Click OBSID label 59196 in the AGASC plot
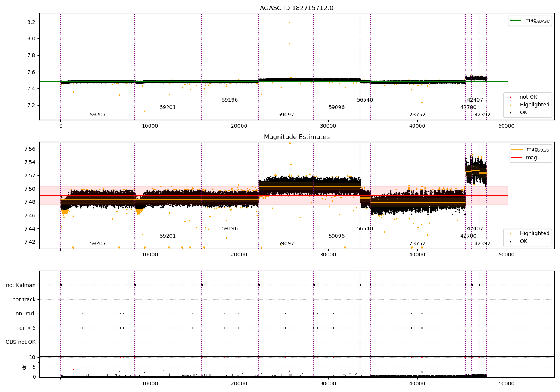The image size is (560, 392). [230, 100]
